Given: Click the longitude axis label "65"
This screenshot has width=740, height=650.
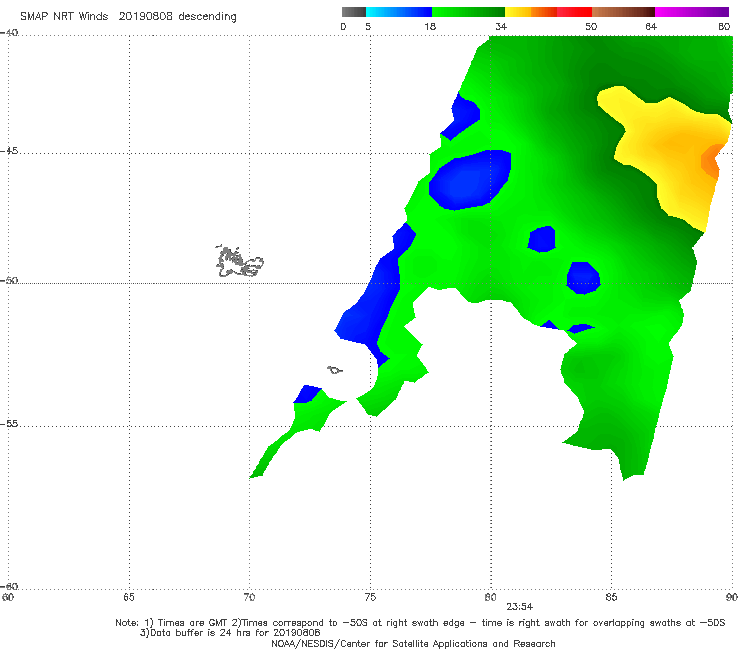Looking at the screenshot, I should tap(129, 597).
